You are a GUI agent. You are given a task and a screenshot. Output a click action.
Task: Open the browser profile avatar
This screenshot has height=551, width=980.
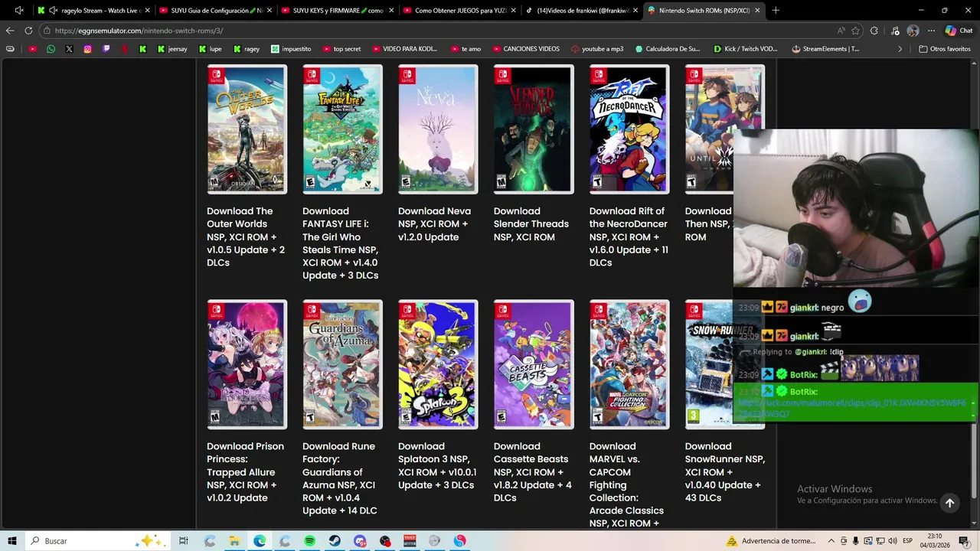913,31
